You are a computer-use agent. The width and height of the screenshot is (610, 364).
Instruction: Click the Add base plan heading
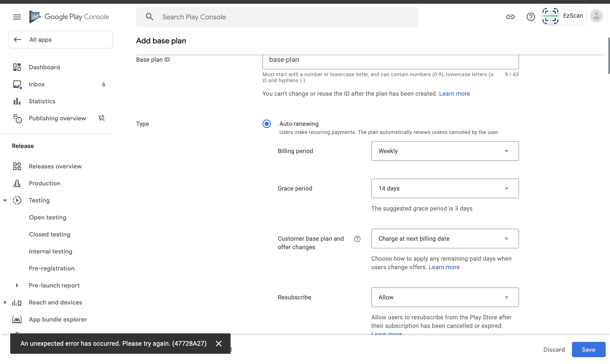pos(161,41)
